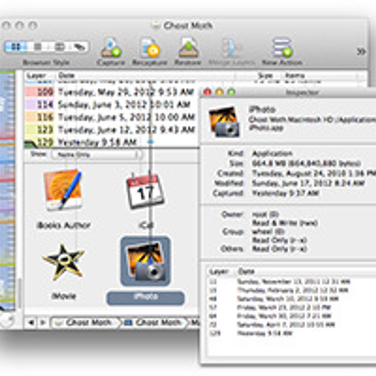
Task: Switch browser style to column view
Action: tap(59, 47)
